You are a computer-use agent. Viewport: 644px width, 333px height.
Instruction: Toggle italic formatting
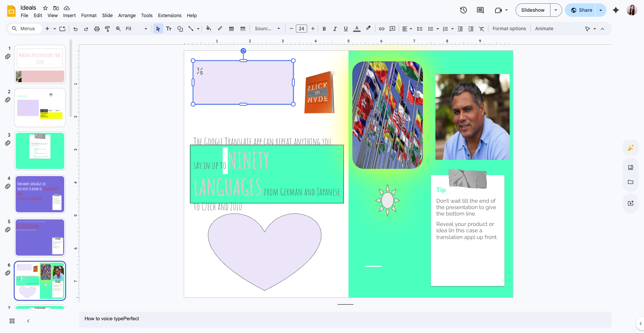[335, 29]
